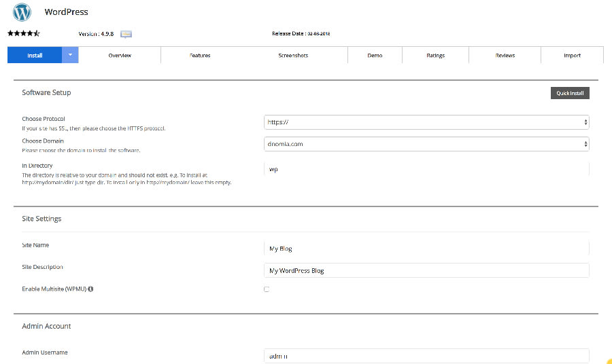Click the WordPress title text
Screen dimensions: 612x364
67,12
